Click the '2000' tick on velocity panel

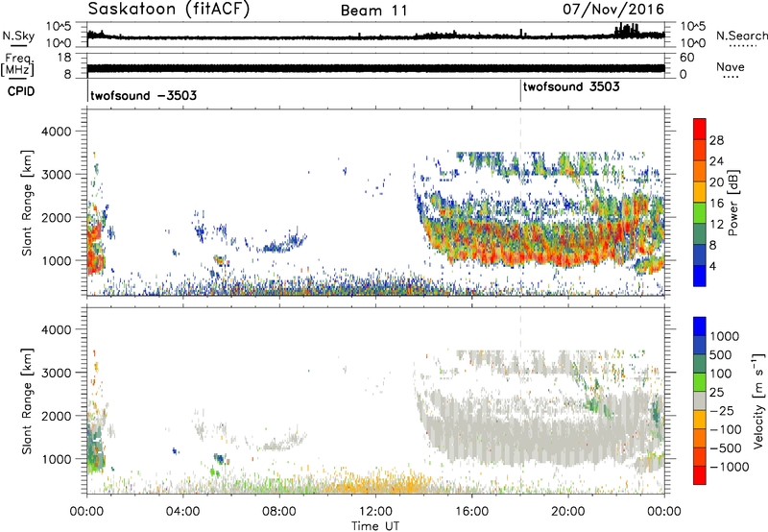(56, 416)
